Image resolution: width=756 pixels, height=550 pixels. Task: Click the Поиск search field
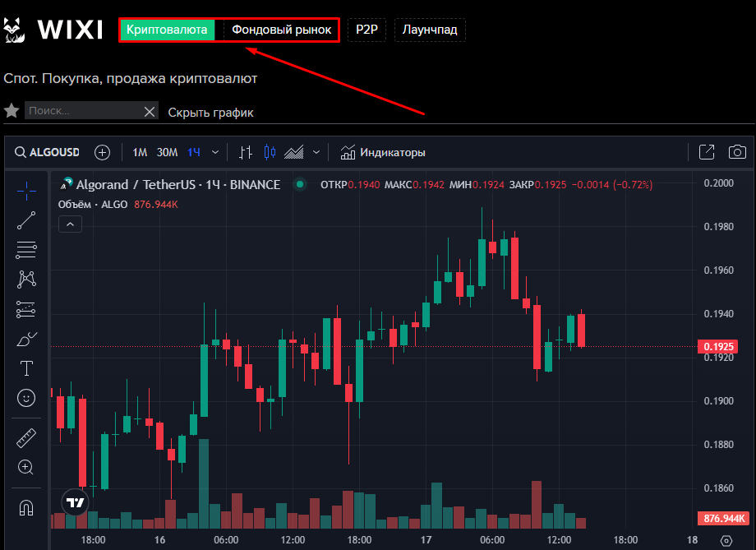(x=82, y=111)
